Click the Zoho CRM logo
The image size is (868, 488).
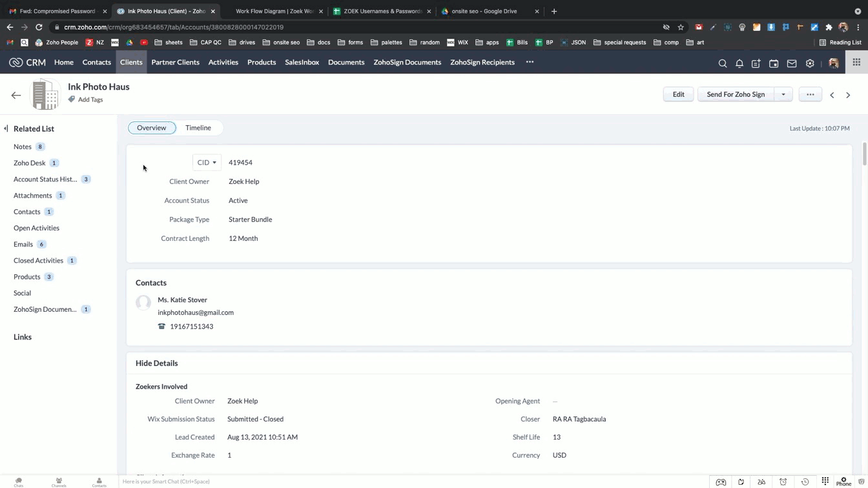[27, 63]
